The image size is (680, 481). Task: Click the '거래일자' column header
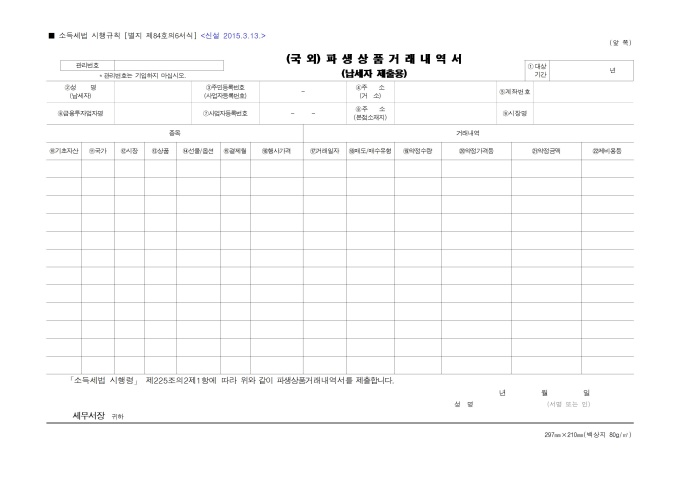(324, 151)
